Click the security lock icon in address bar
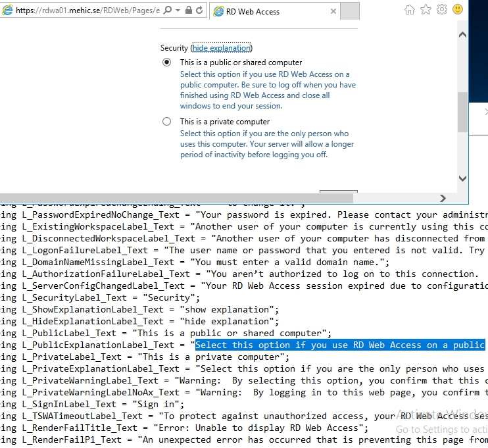This screenshot has height=448, width=488. (x=188, y=11)
